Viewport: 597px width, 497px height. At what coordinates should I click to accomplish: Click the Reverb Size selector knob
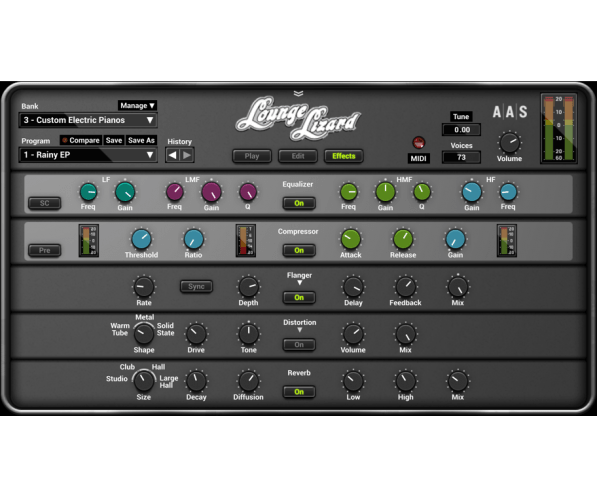(x=144, y=381)
